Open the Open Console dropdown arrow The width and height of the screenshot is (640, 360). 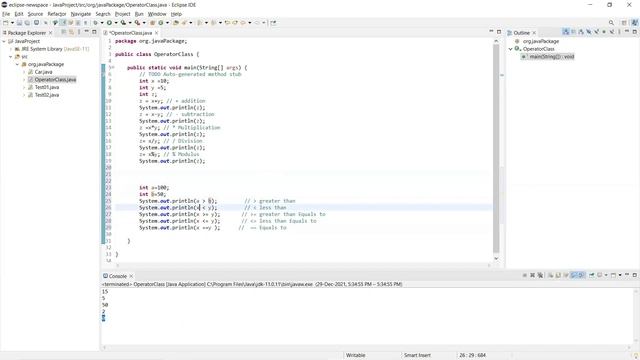[620, 276]
